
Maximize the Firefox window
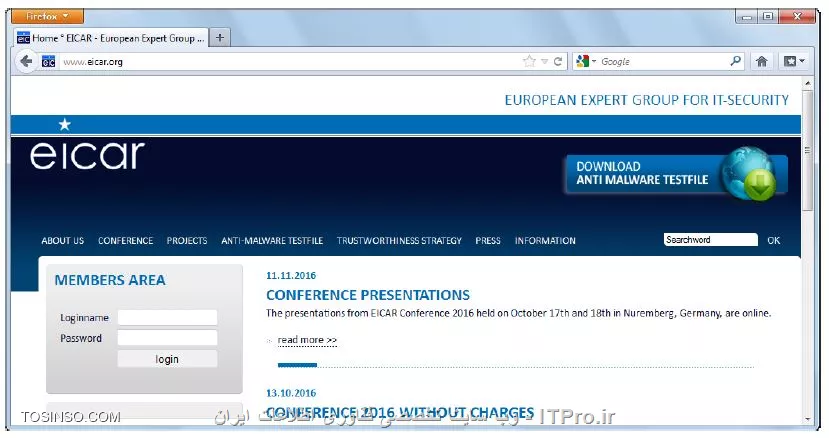pos(768,16)
